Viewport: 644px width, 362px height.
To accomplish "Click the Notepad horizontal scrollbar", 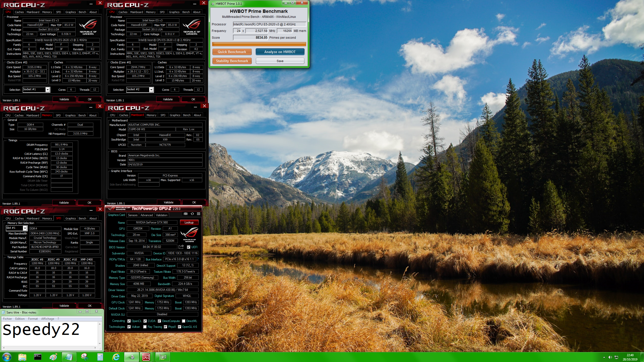I will (50, 348).
